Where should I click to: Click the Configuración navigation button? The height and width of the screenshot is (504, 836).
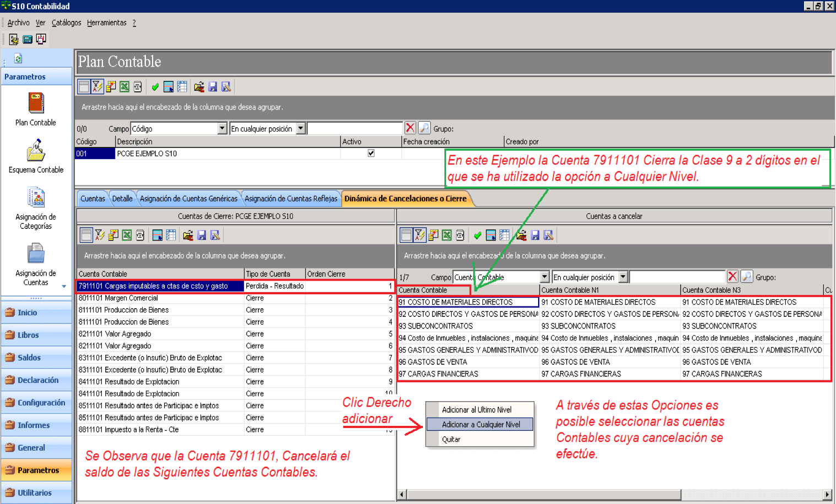pyautogui.click(x=36, y=403)
